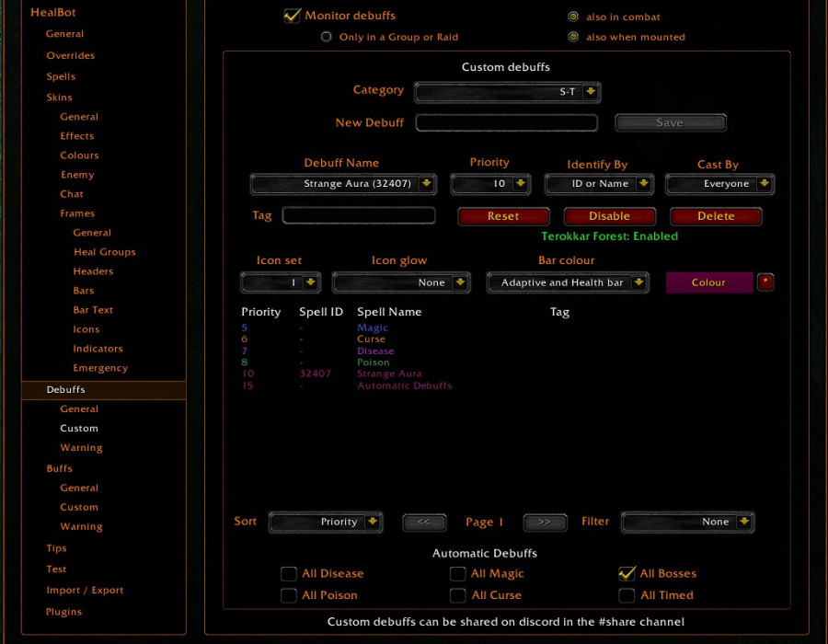Uncheck the Monitor debuffs checkbox
828x644 pixels.
292,16
